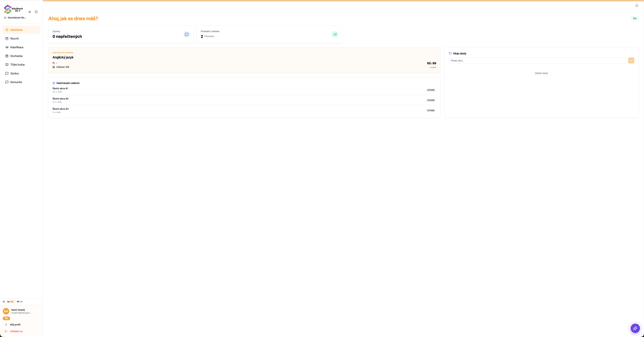644x337 pixels.
Task: Switch language to EN
Action: pos(20,302)
